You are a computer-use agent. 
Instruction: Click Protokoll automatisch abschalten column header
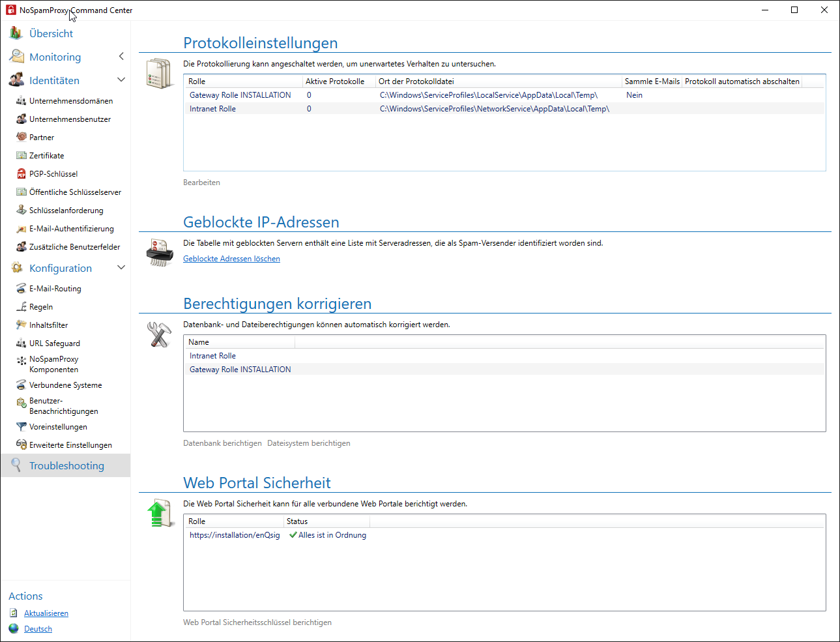742,81
